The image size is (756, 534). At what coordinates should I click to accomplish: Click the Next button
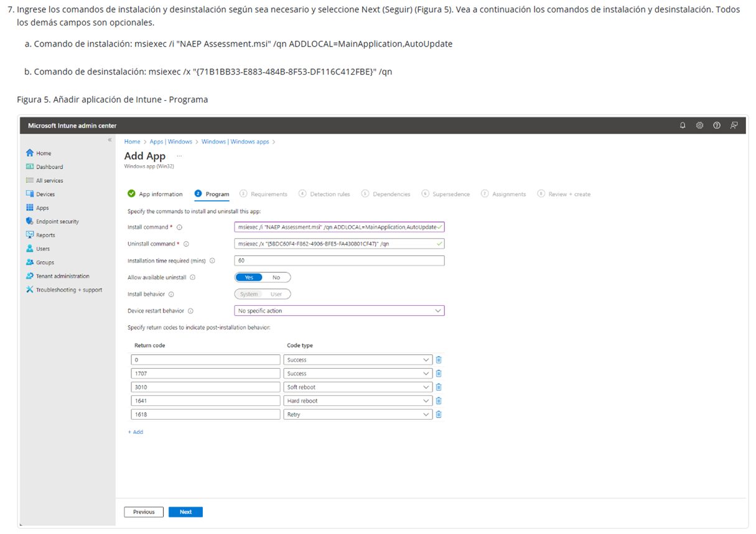coord(185,512)
